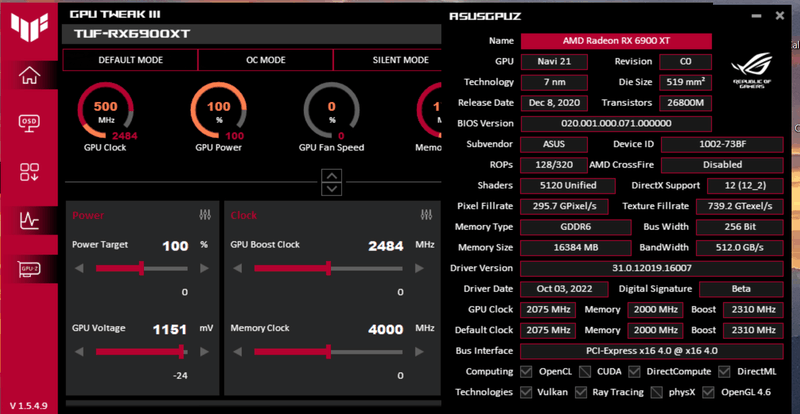Click the Shaders value 5120 Unified
This screenshot has width=800, height=414.
(x=568, y=186)
